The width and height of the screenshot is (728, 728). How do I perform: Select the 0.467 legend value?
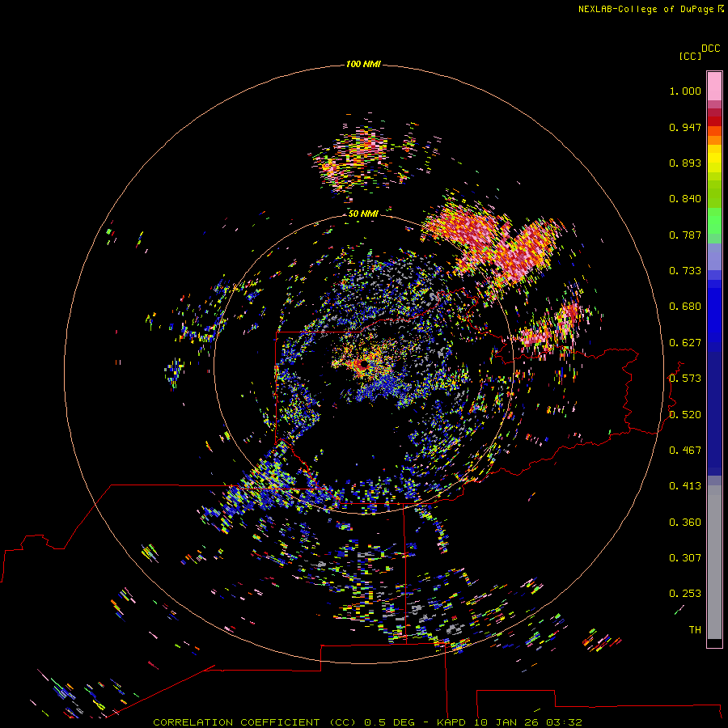[685, 451]
